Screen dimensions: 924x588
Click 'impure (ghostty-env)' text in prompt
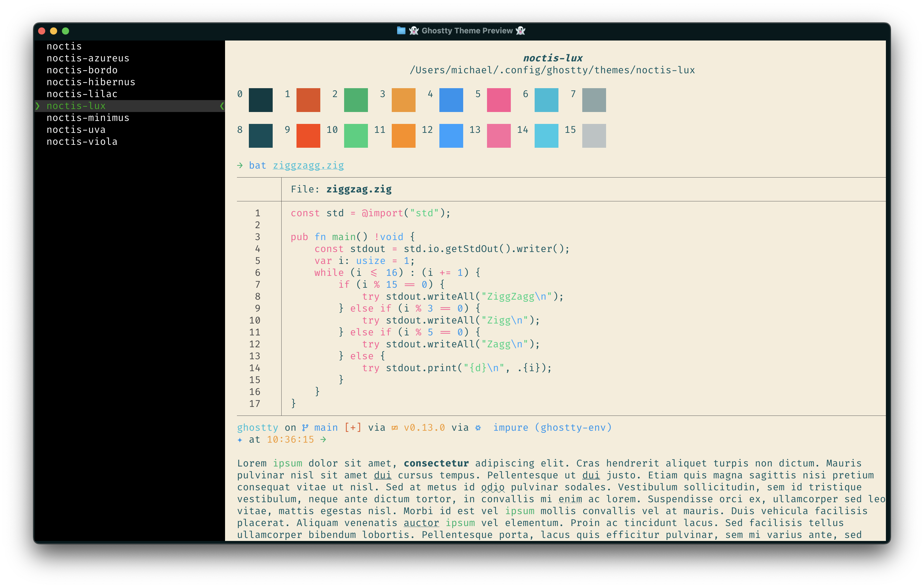click(552, 427)
